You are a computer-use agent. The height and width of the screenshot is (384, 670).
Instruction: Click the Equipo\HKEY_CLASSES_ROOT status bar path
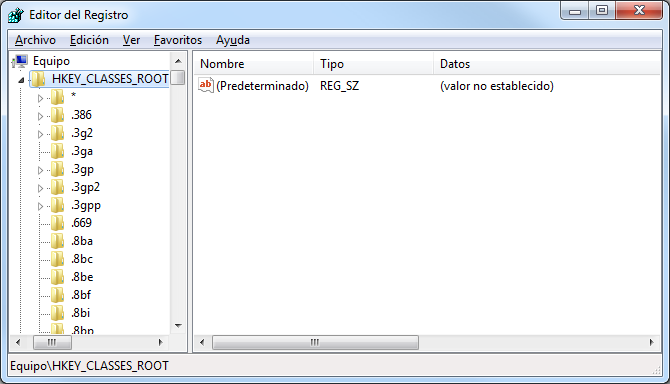[x=89, y=366]
